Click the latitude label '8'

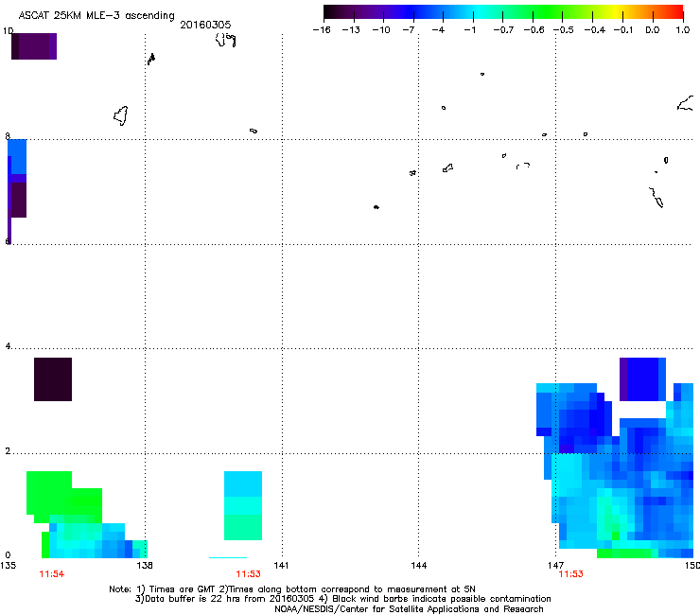click(x=8, y=136)
